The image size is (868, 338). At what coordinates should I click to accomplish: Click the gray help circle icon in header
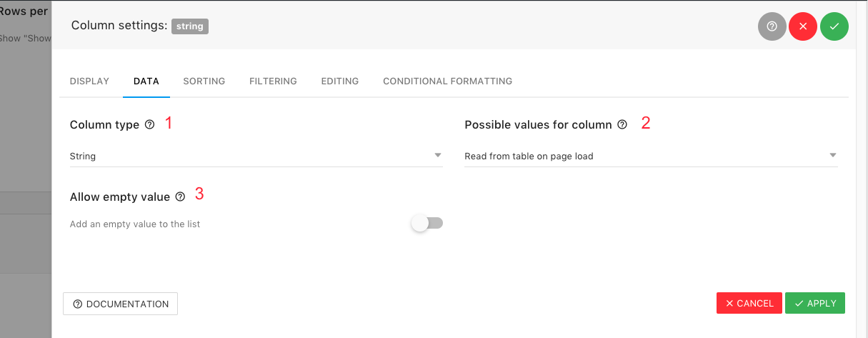click(x=772, y=26)
